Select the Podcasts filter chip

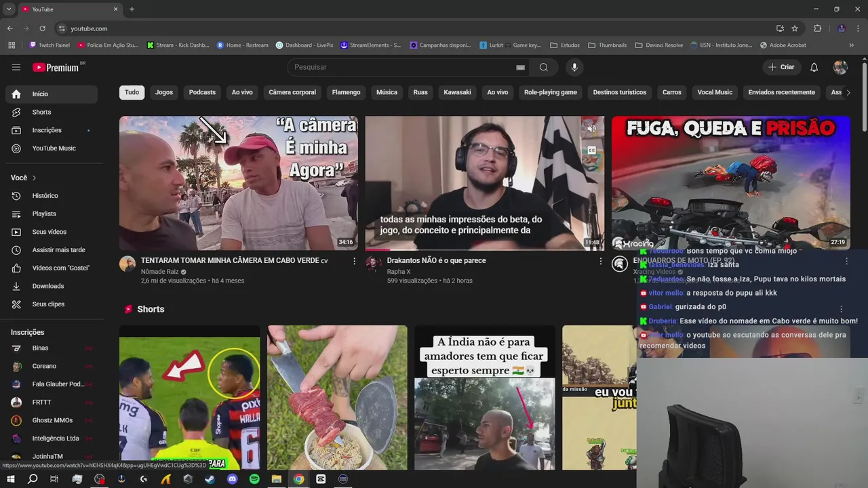tap(202, 92)
